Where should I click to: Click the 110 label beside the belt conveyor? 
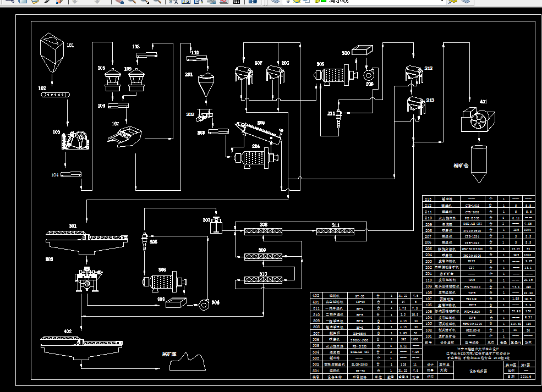[x=195, y=52]
